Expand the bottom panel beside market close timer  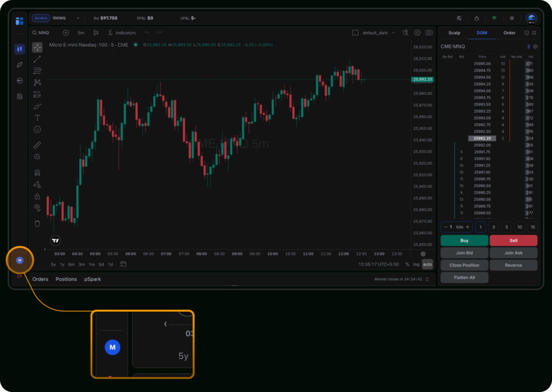427,279
